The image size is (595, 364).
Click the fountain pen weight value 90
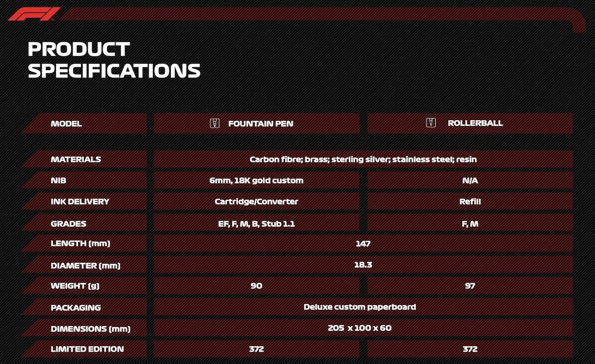point(256,286)
